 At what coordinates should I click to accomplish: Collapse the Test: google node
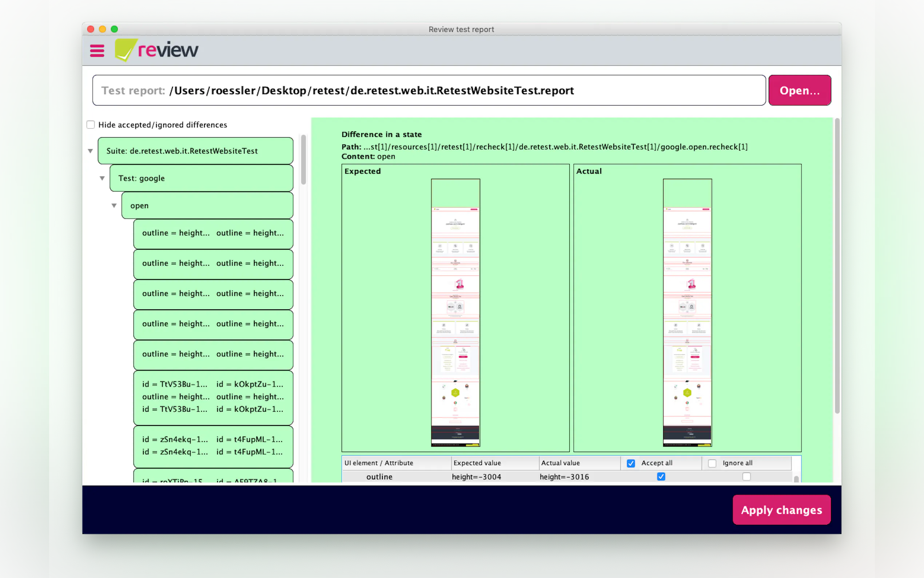point(102,178)
